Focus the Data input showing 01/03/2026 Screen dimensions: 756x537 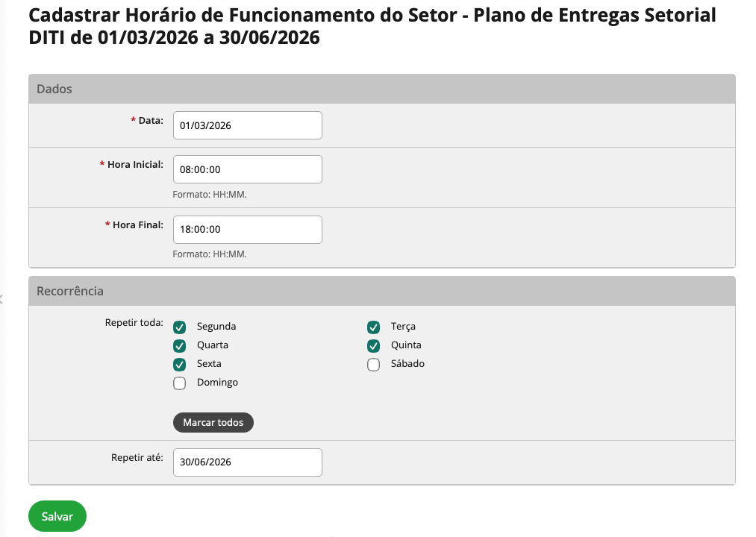click(x=247, y=125)
